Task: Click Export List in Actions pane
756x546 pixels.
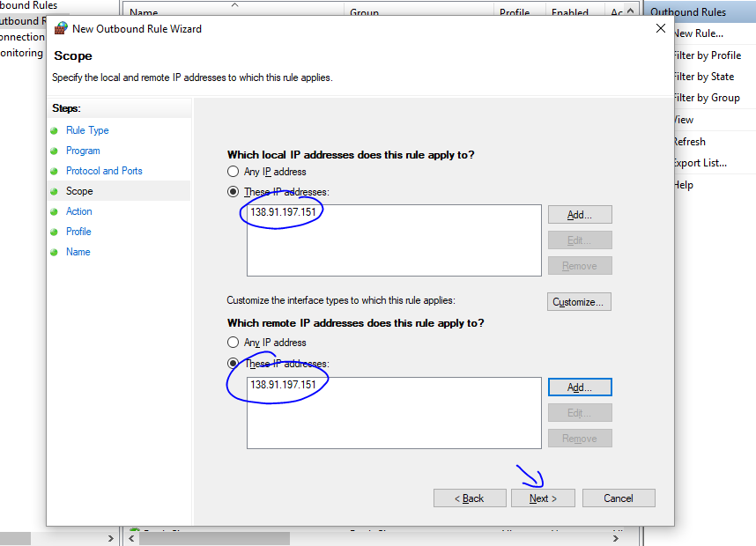Action: point(700,163)
